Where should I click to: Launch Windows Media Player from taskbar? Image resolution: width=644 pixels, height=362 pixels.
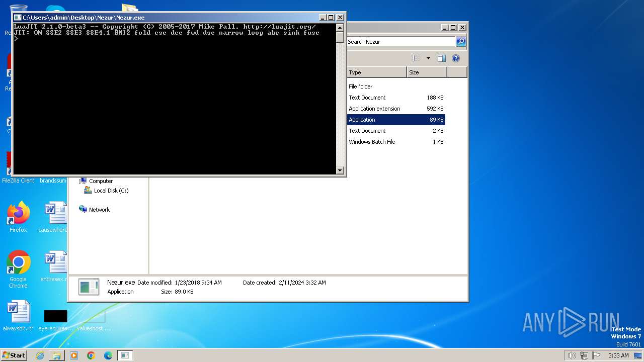click(74, 355)
